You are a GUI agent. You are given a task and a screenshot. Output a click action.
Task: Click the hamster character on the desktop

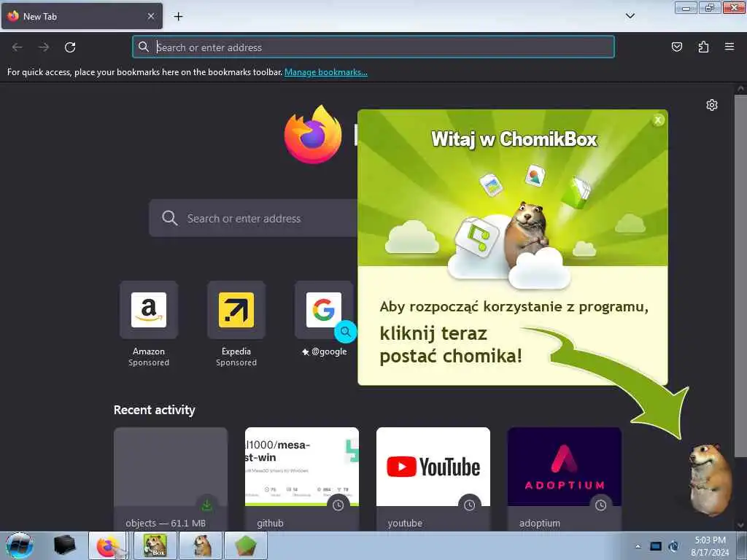coord(711,480)
